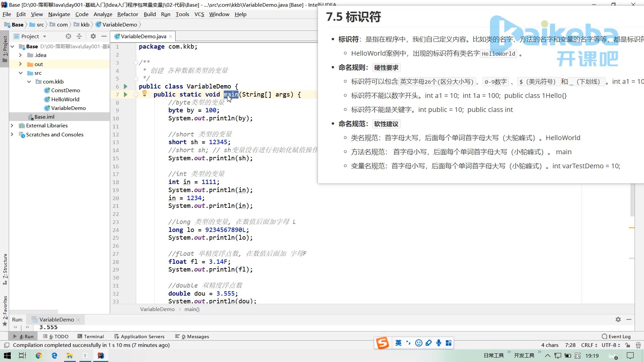Launch Chrome from taskbar
The image size is (644, 362).
(39, 356)
